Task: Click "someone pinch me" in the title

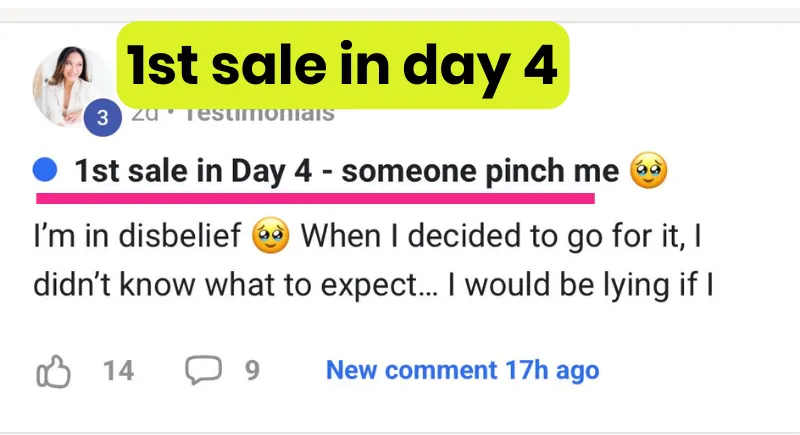Action: (x=481, y=172)
